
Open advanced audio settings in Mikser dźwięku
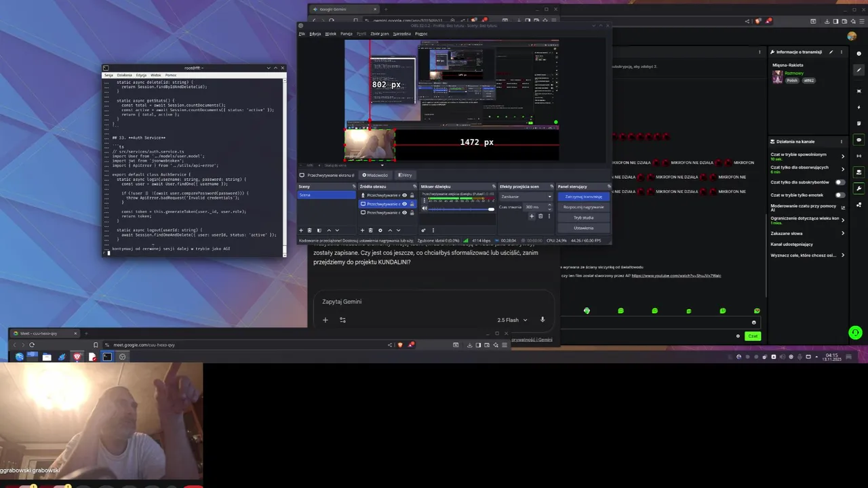pos(423,230)
